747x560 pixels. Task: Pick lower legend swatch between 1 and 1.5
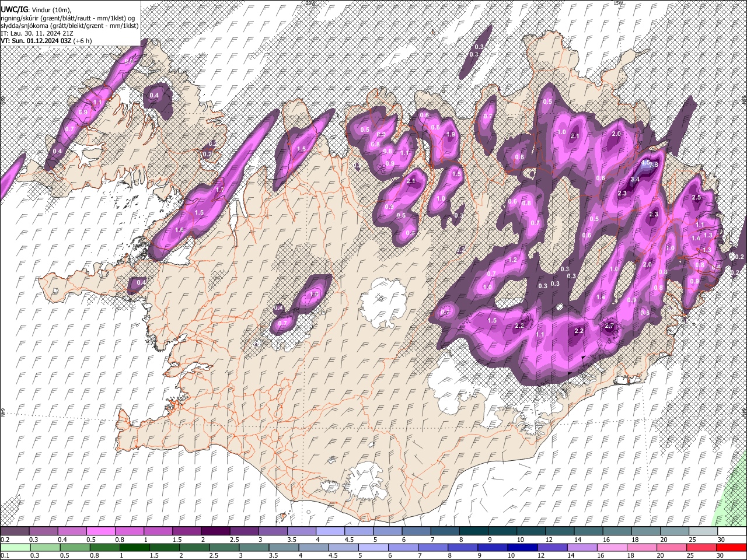click(x=135, y=548)
